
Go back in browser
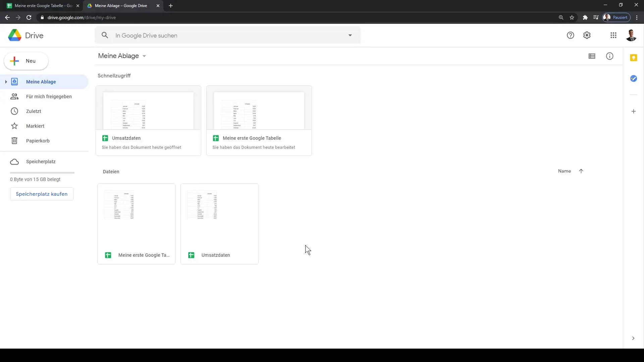(x=7, y=17)
